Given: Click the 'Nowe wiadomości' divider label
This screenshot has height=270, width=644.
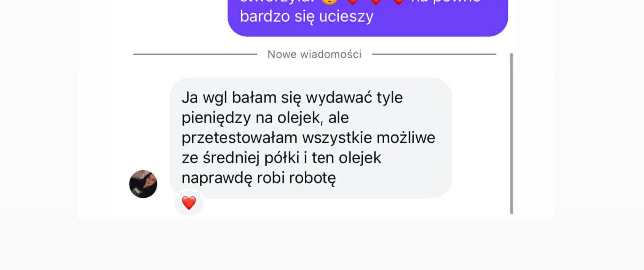Looking at the screenshot, I should 315,54.
